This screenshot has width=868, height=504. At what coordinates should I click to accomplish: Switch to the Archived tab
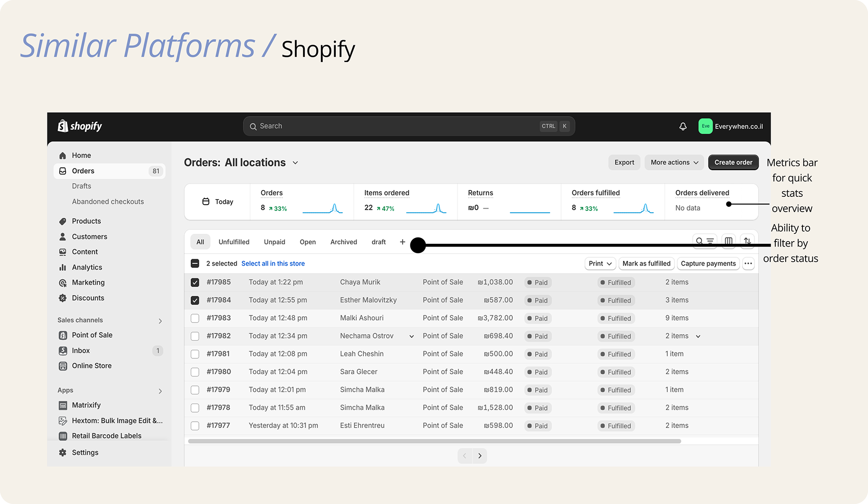[344, 242]
